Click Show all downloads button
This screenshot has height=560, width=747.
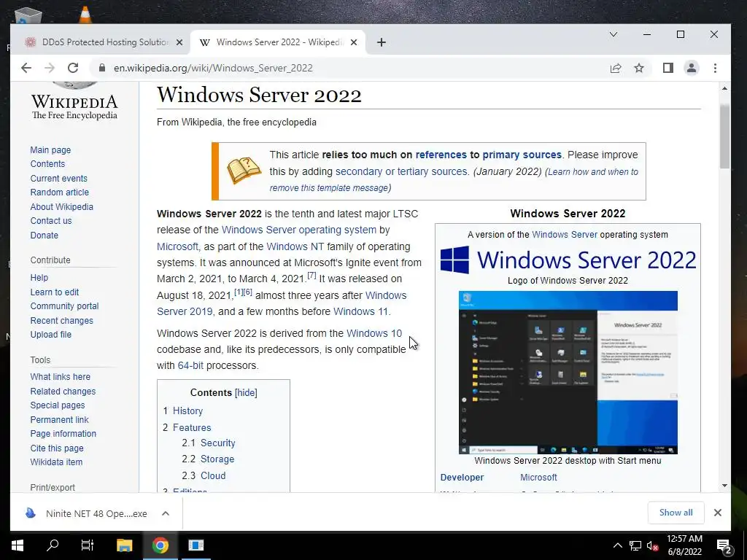[676, 513]
